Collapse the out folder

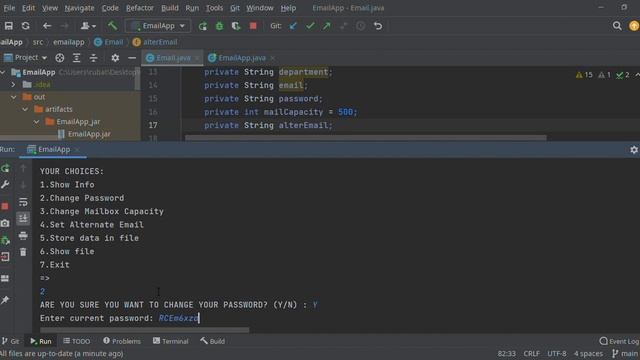(x=13, y=97)
